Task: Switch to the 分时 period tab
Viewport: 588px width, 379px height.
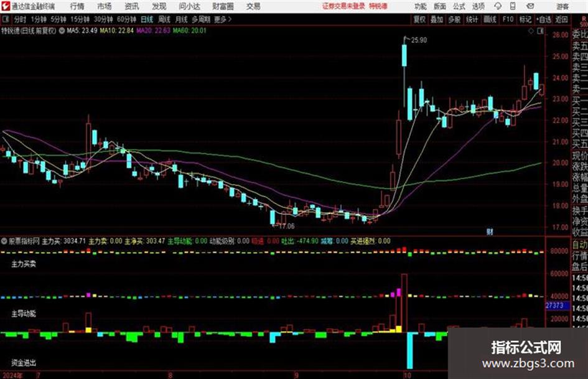Action: [x=21, y=19]
